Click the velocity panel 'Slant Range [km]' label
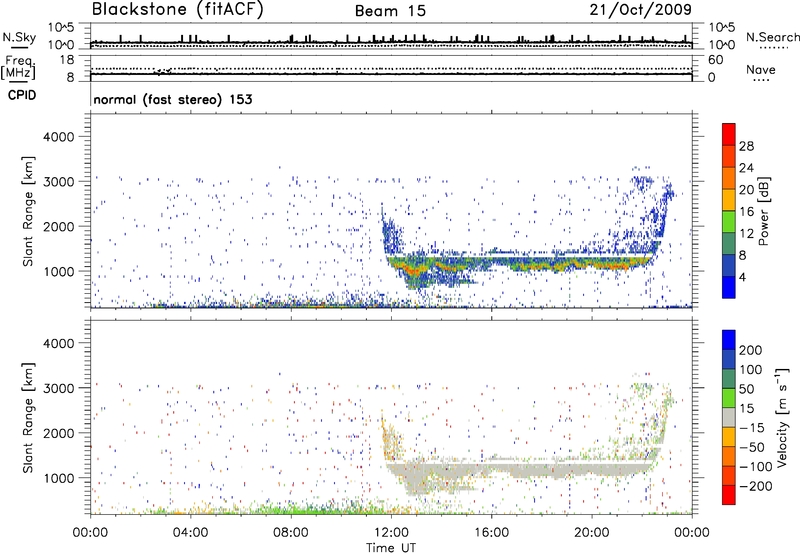 28,418
